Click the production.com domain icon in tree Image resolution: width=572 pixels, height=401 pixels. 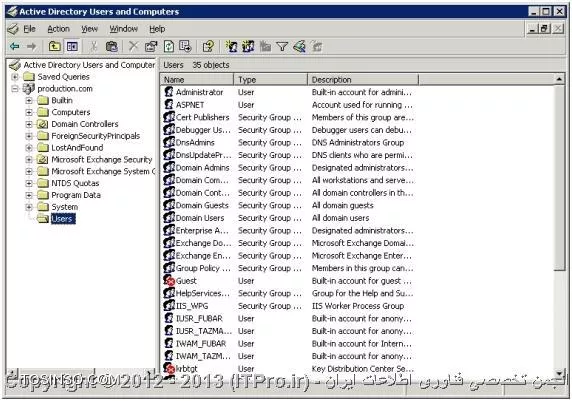pyautogui.click(x=28, y=88)
